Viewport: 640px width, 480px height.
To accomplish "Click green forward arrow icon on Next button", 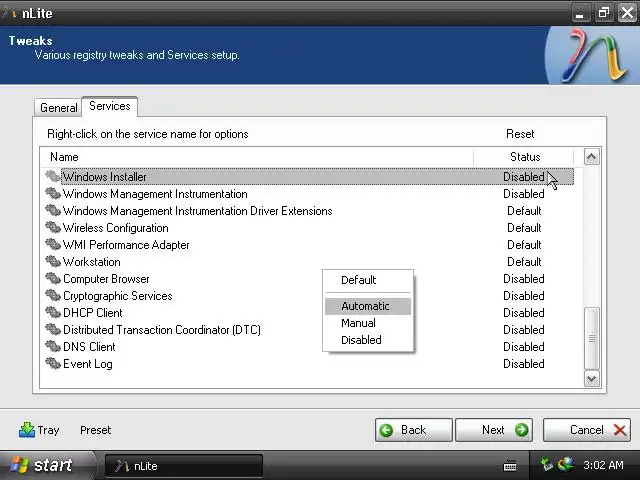I will [x=521, y=430].
